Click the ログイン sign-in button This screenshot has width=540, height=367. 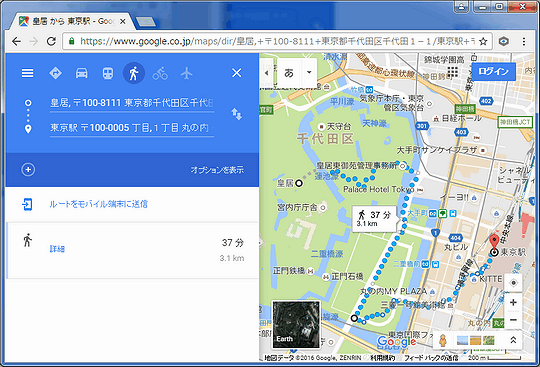pos(493,72)
